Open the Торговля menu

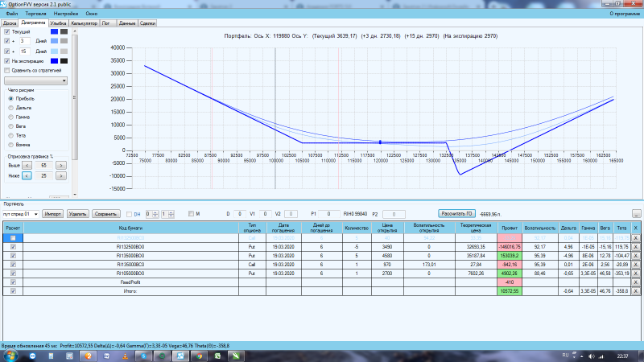pos(35,14)
